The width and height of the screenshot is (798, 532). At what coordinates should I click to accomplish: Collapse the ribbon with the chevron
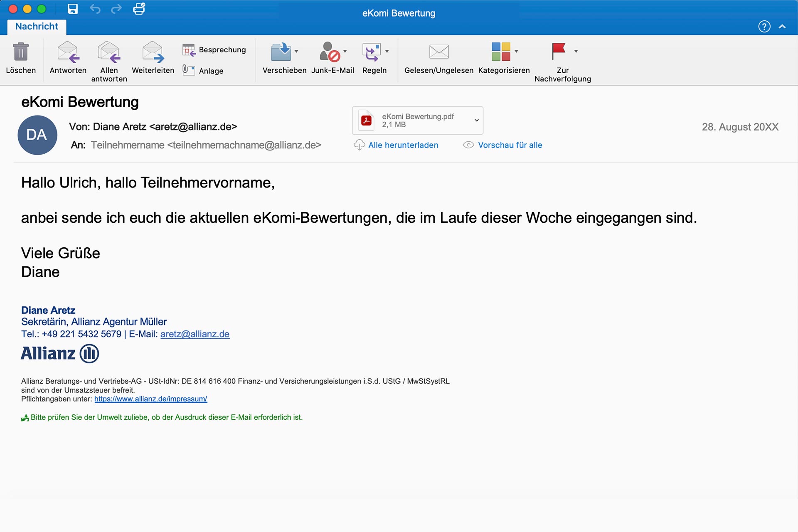click(x=782, y=27)
